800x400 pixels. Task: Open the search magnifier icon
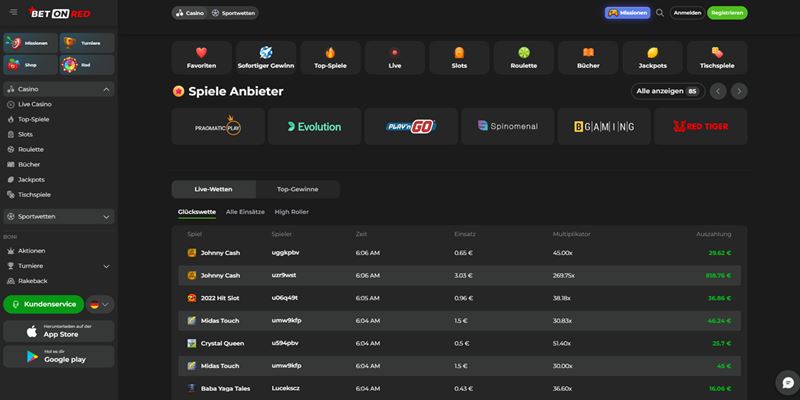coord(660,13)
